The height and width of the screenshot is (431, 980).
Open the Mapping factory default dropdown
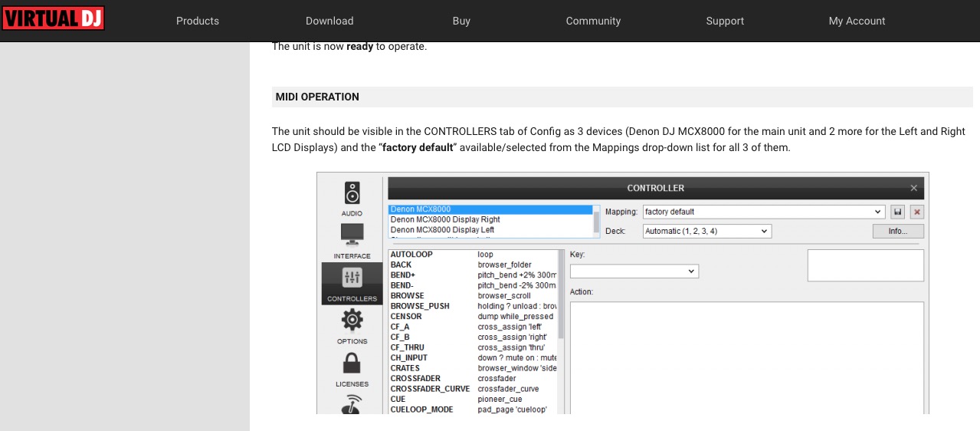click(764, 212)
